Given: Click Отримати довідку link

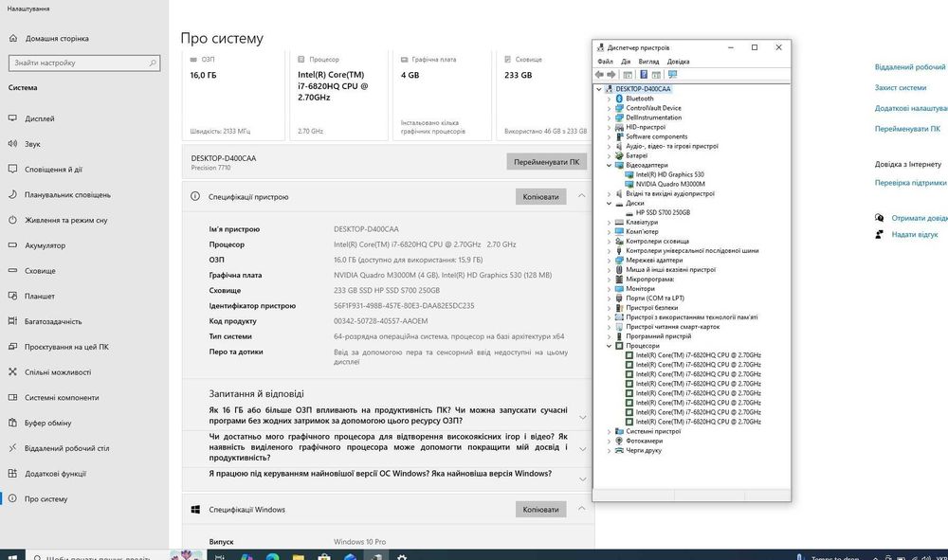Looking at the screenshot, I should 919,218.
